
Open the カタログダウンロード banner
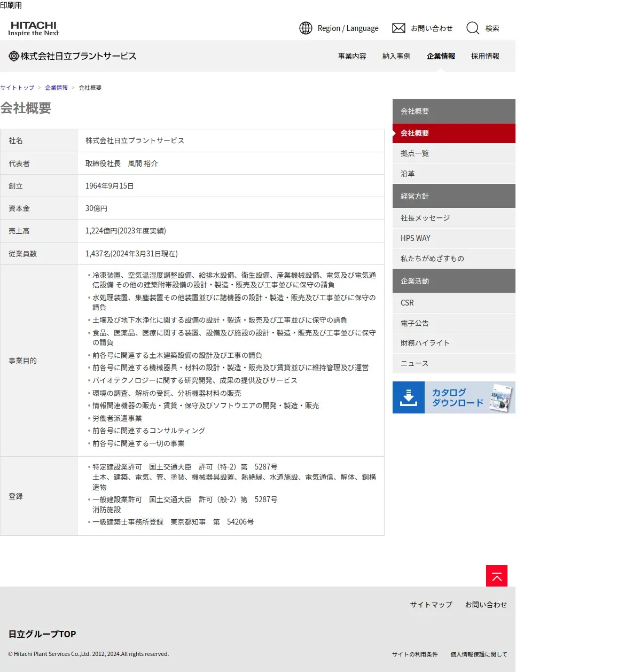point(454,397)
